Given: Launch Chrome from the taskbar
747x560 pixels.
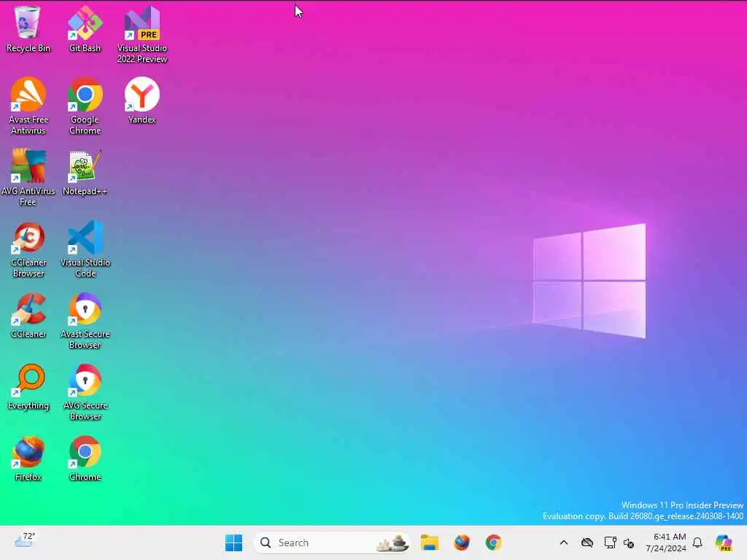Looking at the screenshot, I should click(x=493, y=542).
